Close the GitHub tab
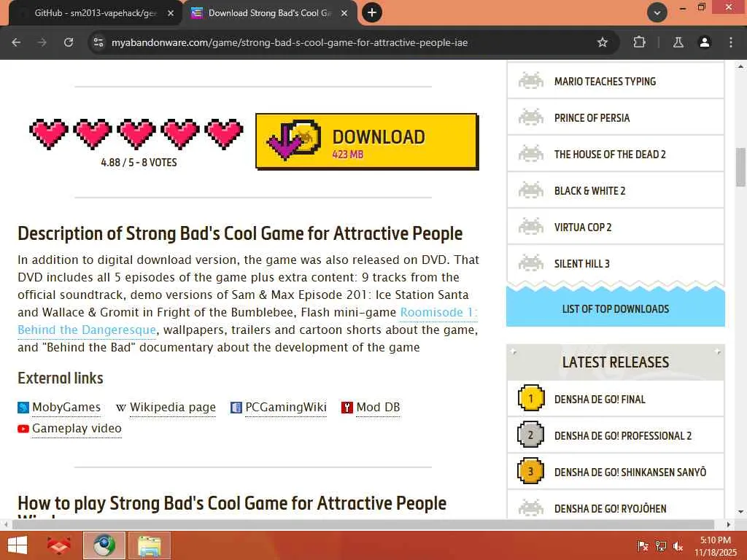Viewport: 747px width, 560px height. [x=171, y=13]
